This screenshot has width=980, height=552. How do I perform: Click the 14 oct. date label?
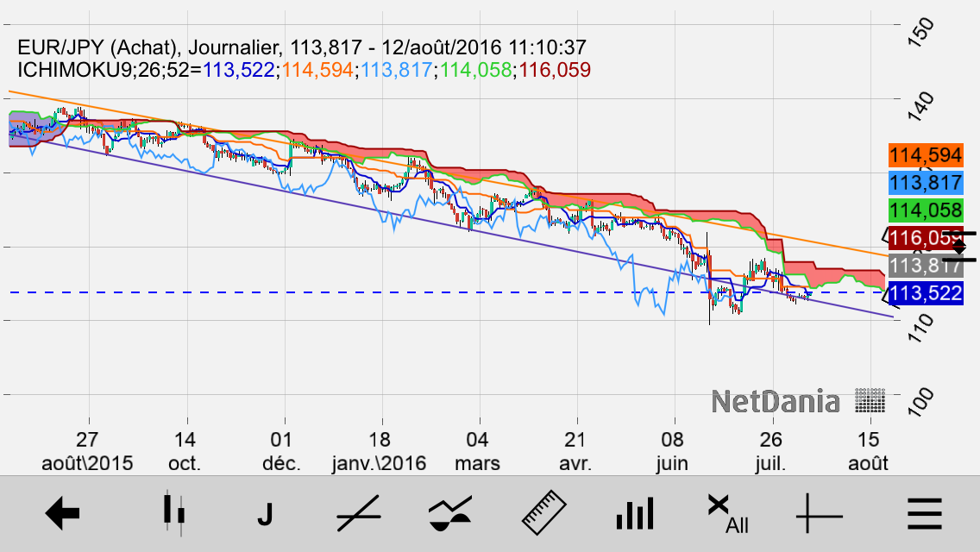coord(185,451)
